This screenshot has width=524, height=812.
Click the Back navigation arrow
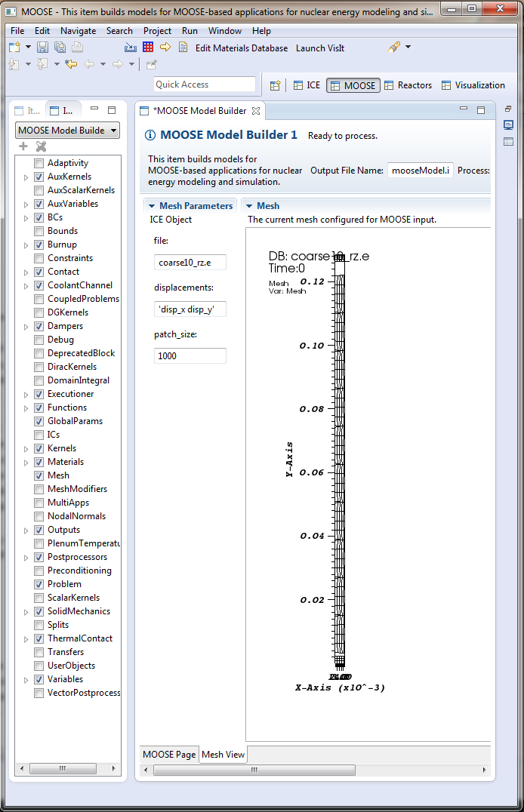[89, 64]
